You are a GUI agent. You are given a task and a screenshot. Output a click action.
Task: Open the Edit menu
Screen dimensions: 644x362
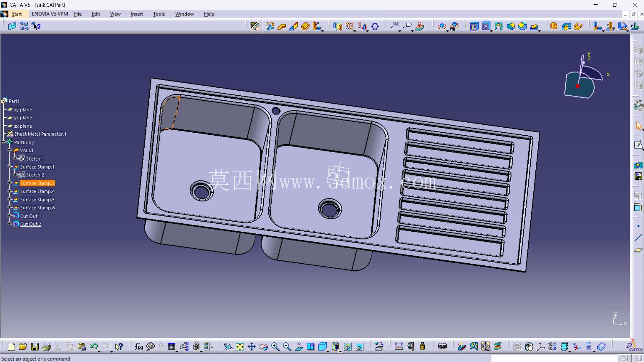point(96,14)
